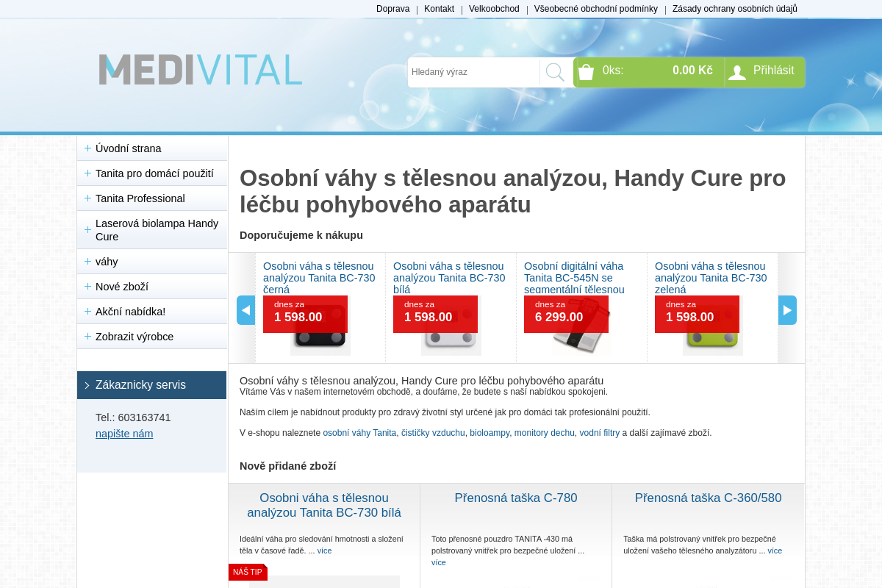Viewport: 882px width, 588px height.
Task: Open Kontakt in top menu
Action: (439, 9)
